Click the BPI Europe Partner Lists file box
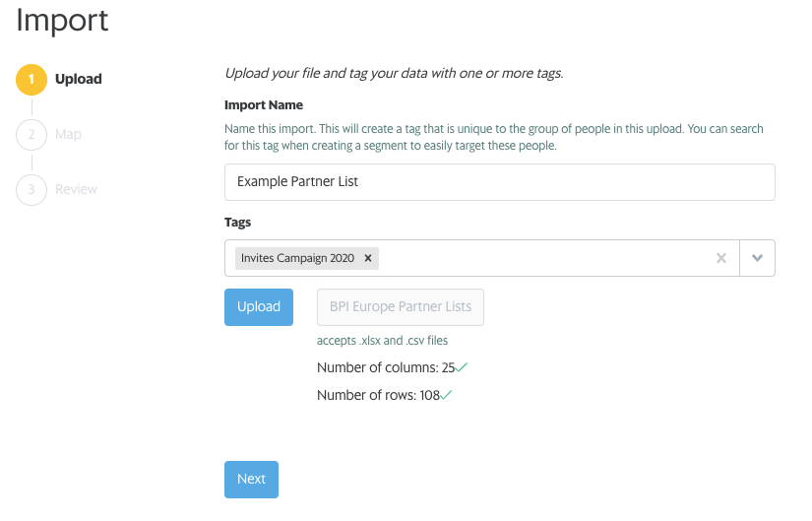 point(401,306)
